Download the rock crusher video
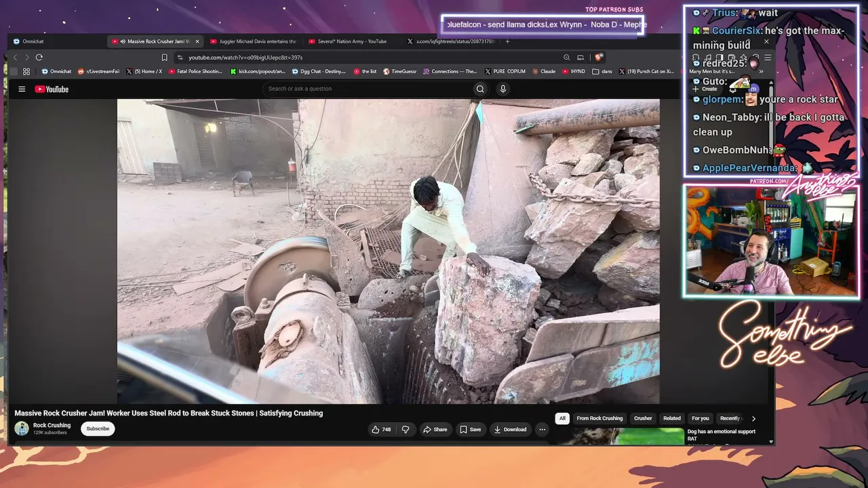This screenshot has height=488, width=868. [x=510, y=430]
